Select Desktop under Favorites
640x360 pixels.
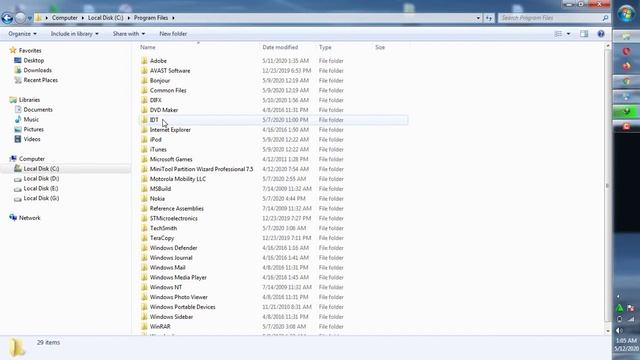point(33,60)
